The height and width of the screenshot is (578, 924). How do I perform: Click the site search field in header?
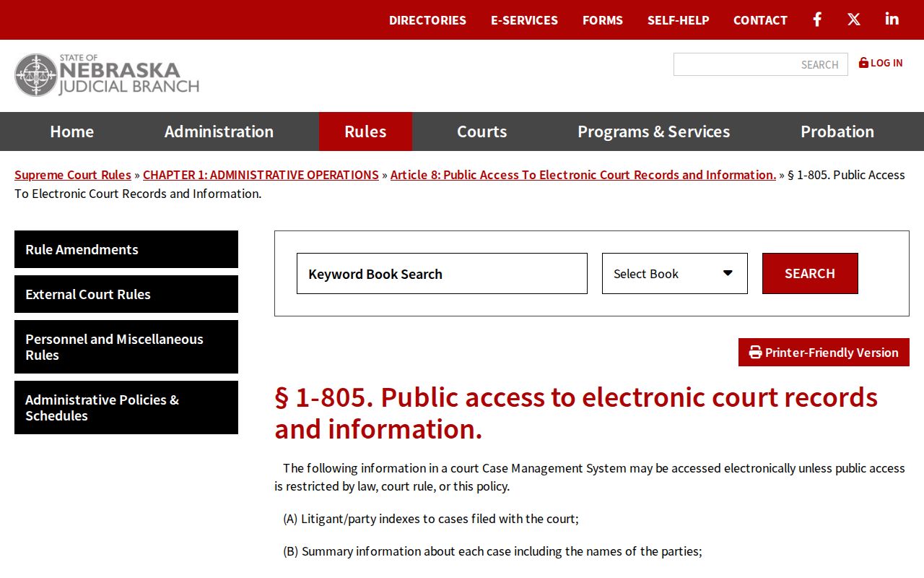[x=761, y=64]
